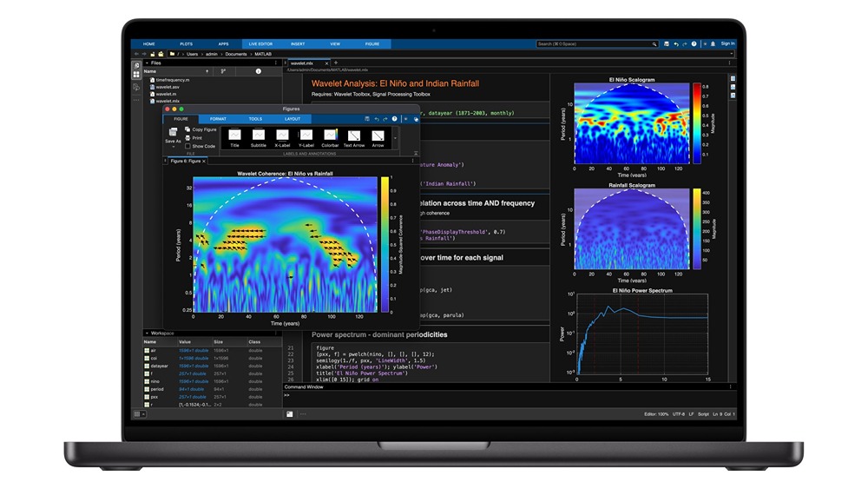Click the command window icon in status bar
The height and width of the screenshot is (489, 868).
click(290, 414)
